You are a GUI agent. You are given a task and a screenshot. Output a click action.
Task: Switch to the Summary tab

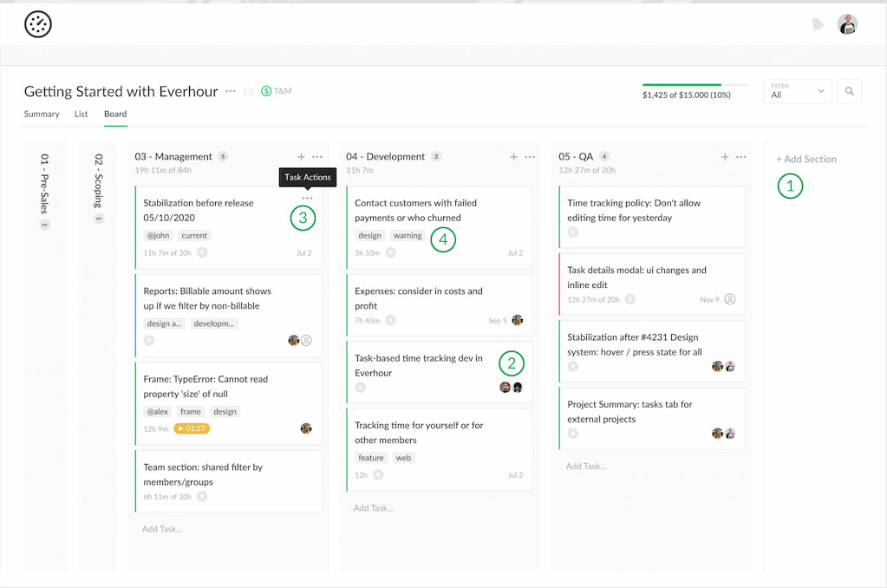point(41,114)
